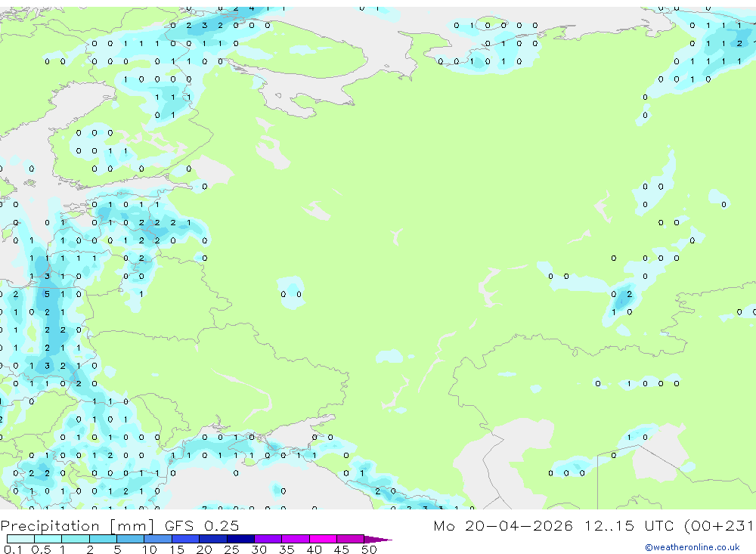756x554 pixels.
Task: Select the 'GFS 0.25' model label
Action: 202,525
